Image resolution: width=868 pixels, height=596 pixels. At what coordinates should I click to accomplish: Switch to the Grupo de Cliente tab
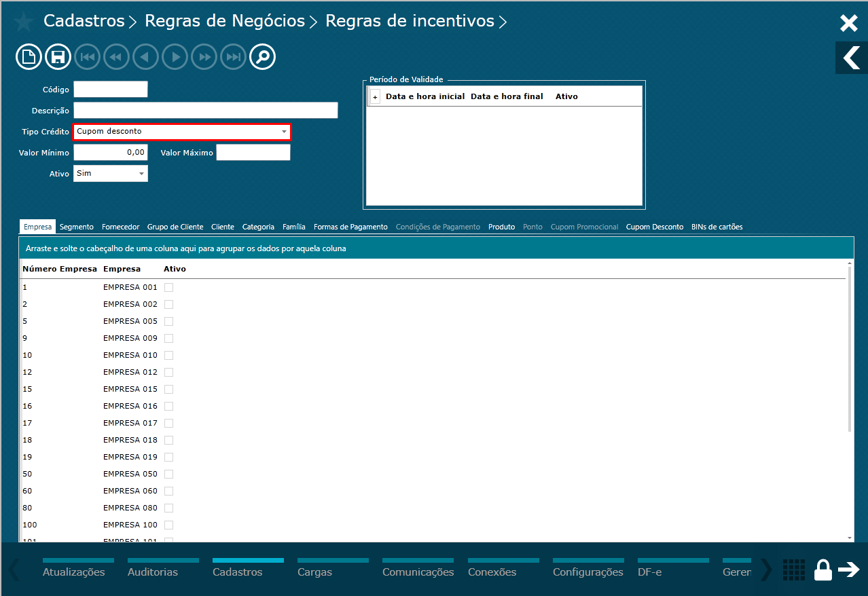175,227
